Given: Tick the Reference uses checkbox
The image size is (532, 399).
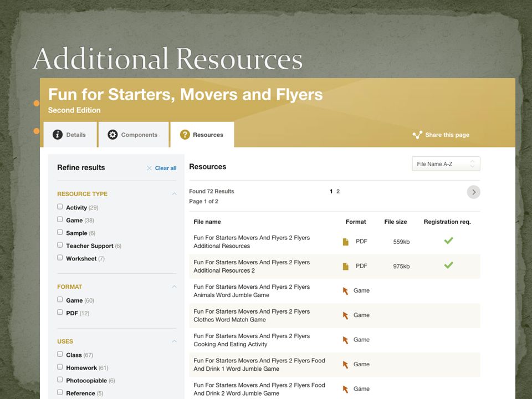Looking at the screenshot, I should 60,392.
